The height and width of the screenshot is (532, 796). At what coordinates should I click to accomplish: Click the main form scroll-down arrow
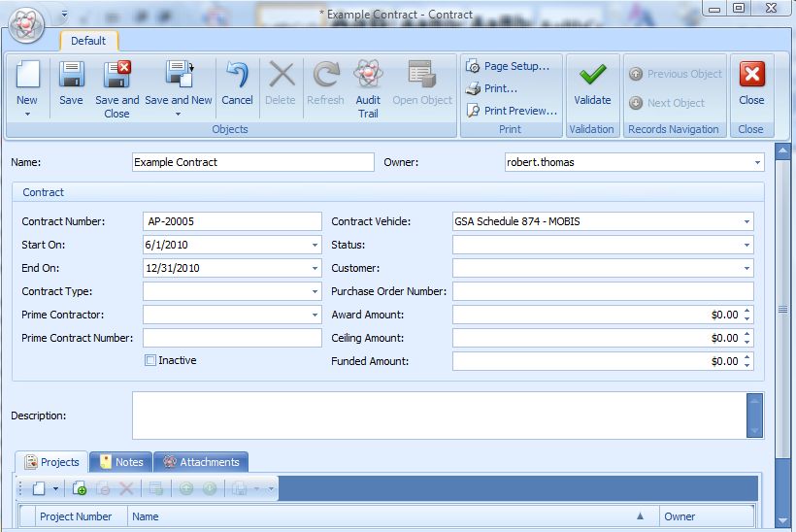782,520
